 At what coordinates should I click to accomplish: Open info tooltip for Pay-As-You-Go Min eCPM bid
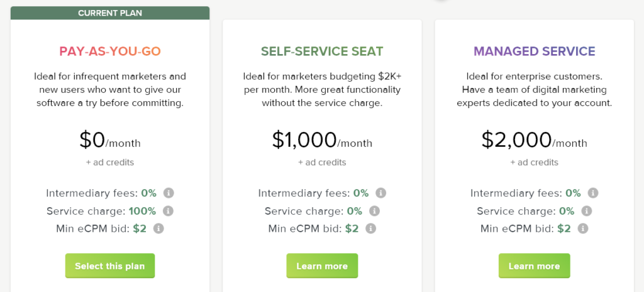tap(158, 229)
